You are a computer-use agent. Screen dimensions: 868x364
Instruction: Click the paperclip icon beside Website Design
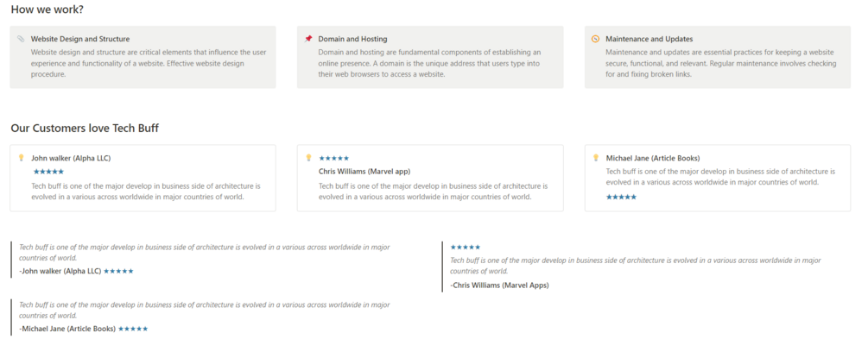coord(21,39)
